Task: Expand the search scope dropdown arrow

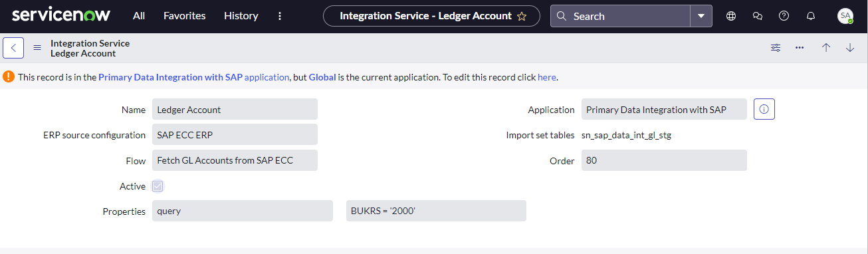Action: click(701, 16)
